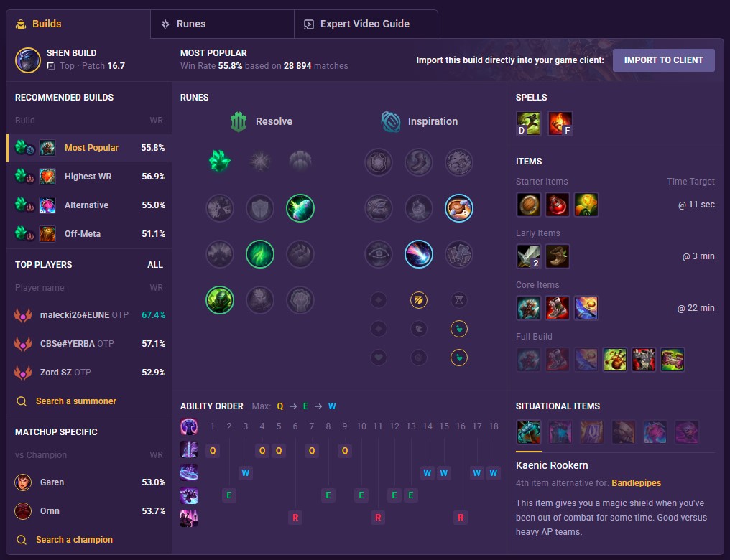Click the Shen champion portrait
The image size is (730, 560).
pyautogui.click(x=28, y=60)
